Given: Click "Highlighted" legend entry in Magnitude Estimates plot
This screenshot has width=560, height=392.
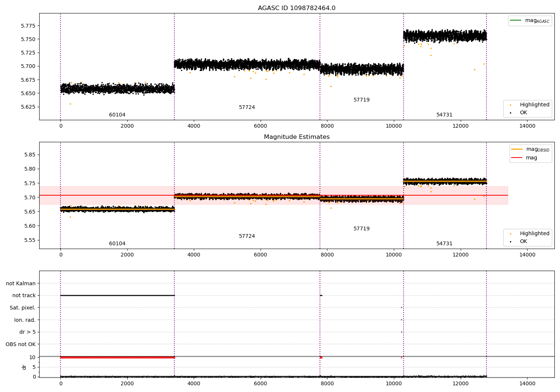Looking at the screenshot, I should coord(535,233).
